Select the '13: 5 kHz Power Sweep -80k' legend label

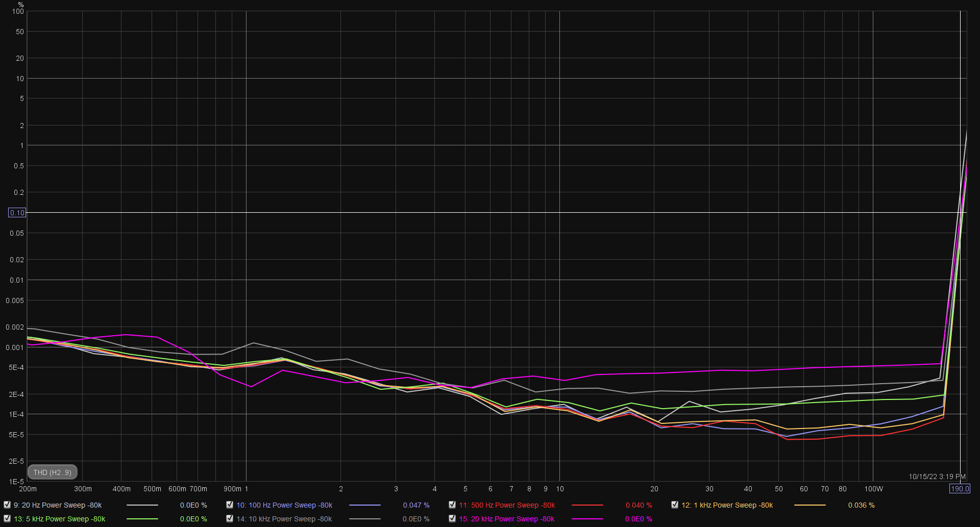click(60, 519)
